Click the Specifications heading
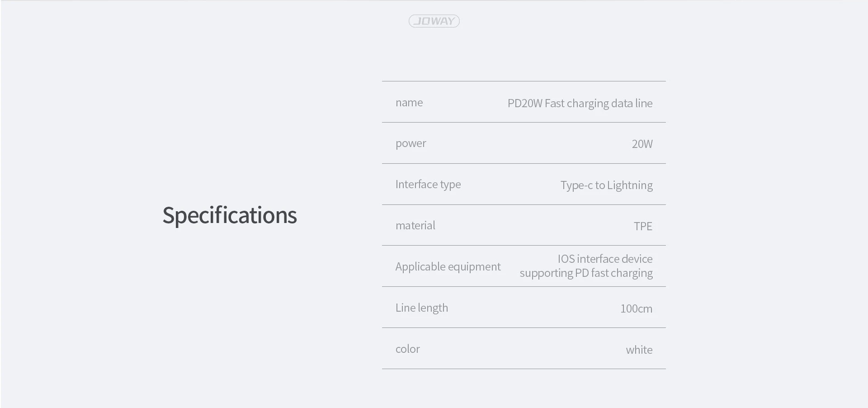Screen dimensions: 868x408 click(230, 215)
